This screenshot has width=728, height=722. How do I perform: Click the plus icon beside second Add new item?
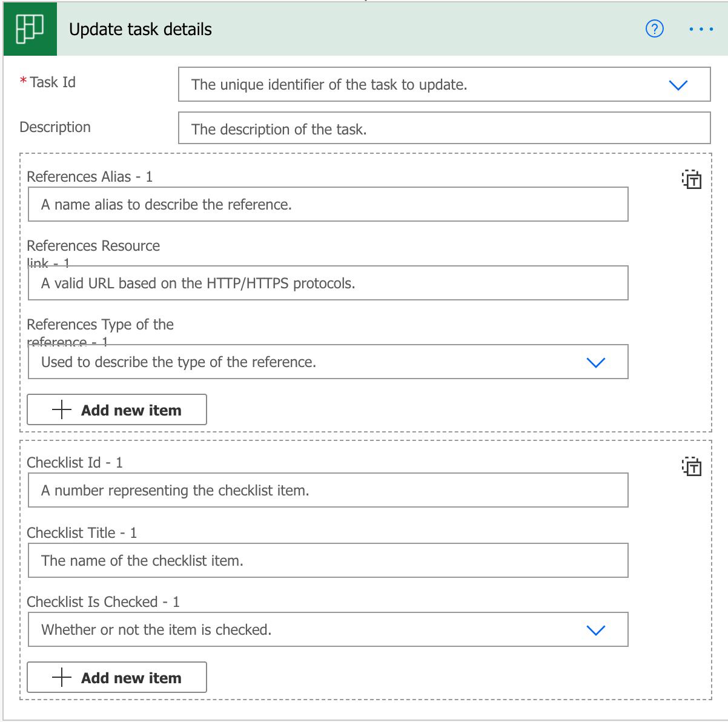(x=61, y=677)
